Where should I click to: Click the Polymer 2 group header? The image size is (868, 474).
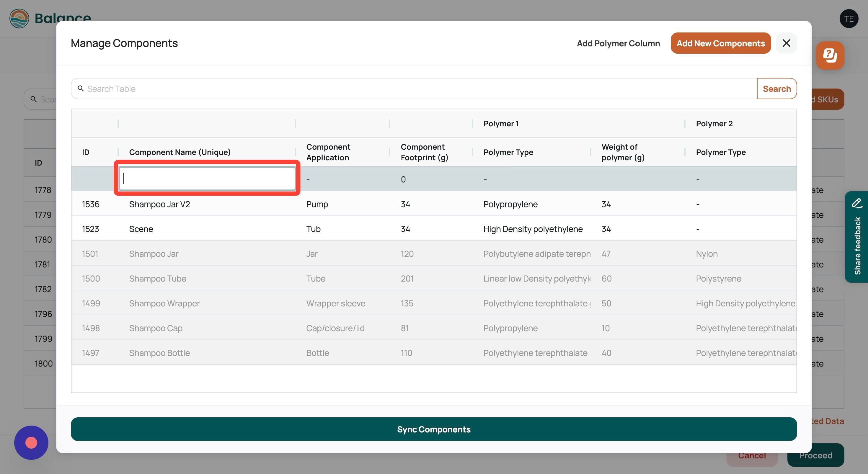pyautogui.click(x=714, y=124)
